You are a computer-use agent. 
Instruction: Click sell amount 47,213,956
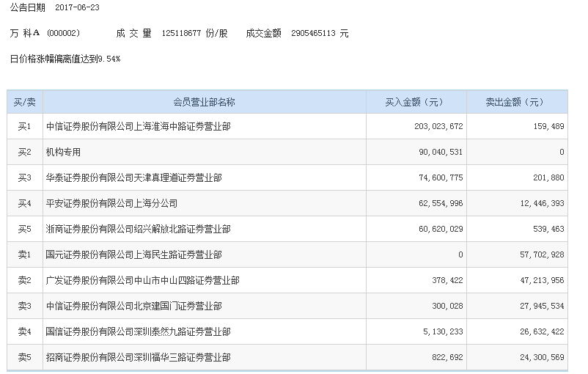(x=543, y=280)
